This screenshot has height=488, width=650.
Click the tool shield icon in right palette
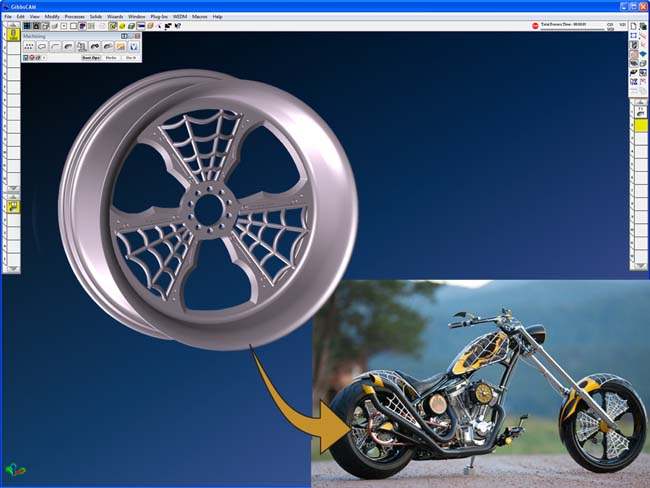point(633,45)
